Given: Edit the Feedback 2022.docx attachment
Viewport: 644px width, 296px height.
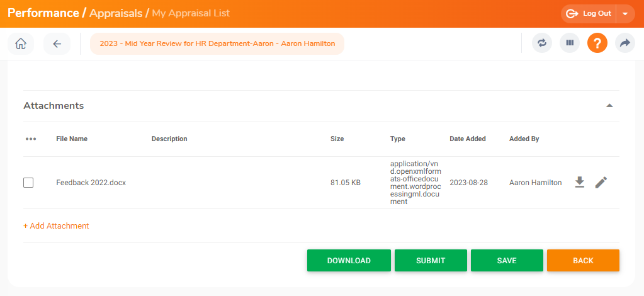Looking at the screenshot, I should point(601,183).
